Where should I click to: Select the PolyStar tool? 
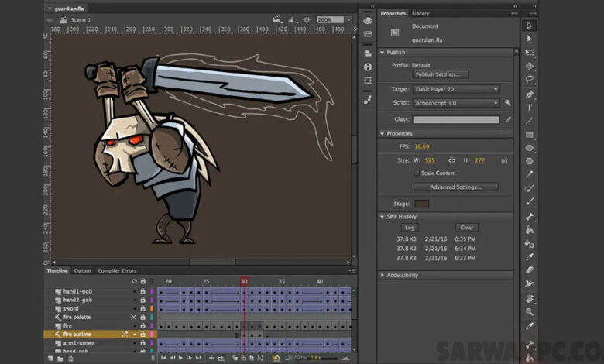point(530,161)
